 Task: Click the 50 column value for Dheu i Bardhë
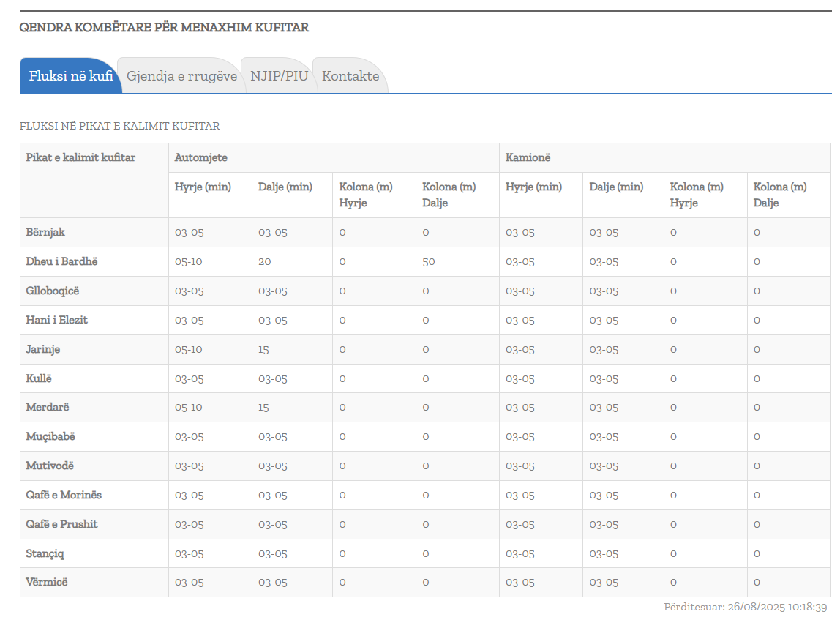click(429, 262)
